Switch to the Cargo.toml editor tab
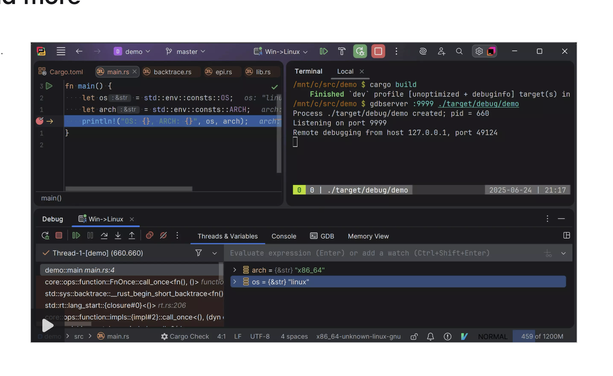Screen dimensions: 613x376 click(61, 72)
